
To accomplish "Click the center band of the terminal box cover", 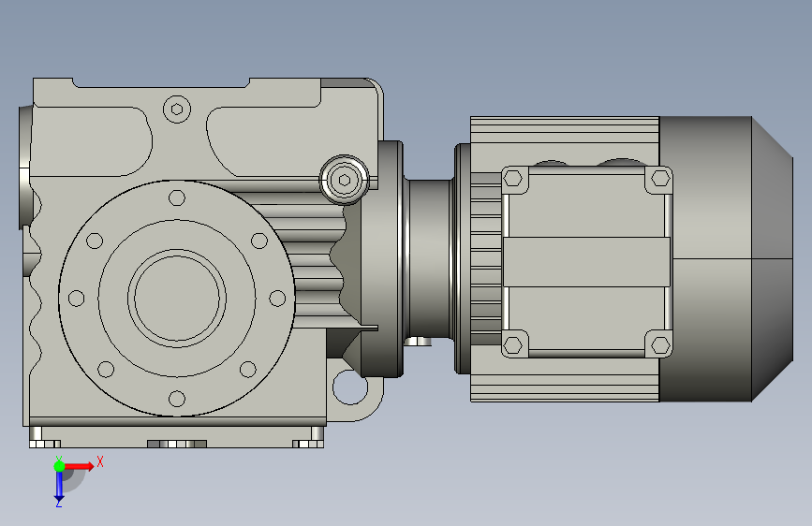I will click(x=586, y=262).
